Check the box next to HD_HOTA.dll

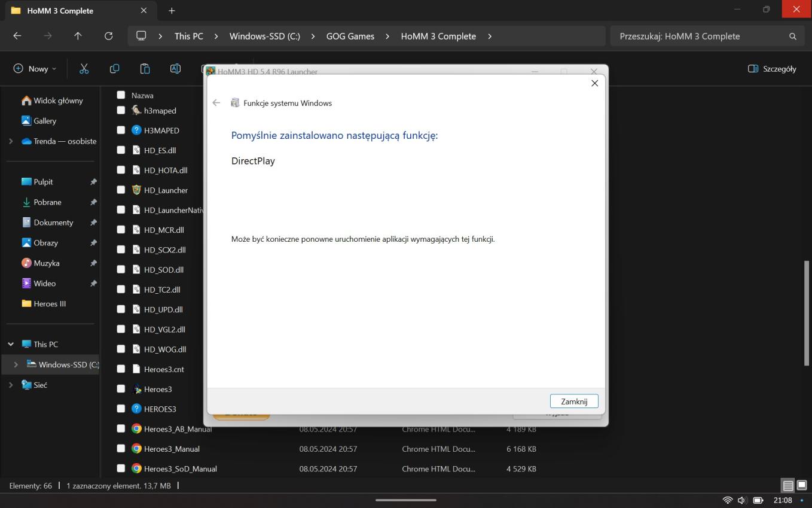121,170
